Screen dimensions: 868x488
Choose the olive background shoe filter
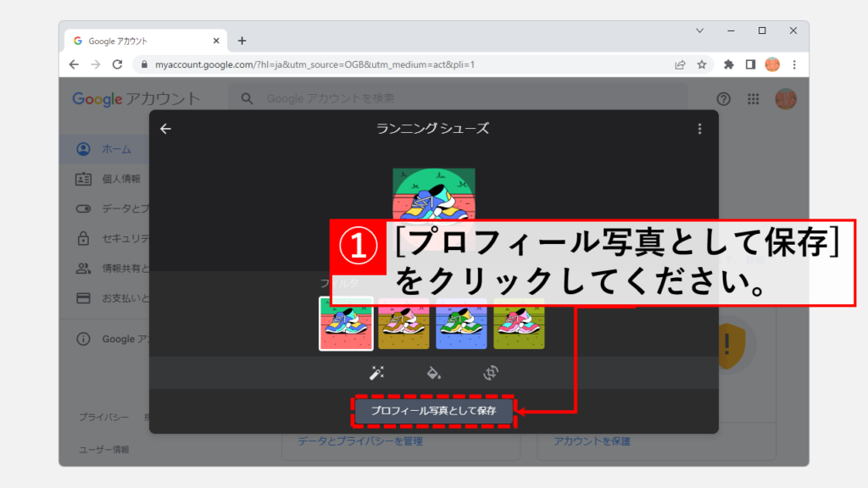coord(519,324)
